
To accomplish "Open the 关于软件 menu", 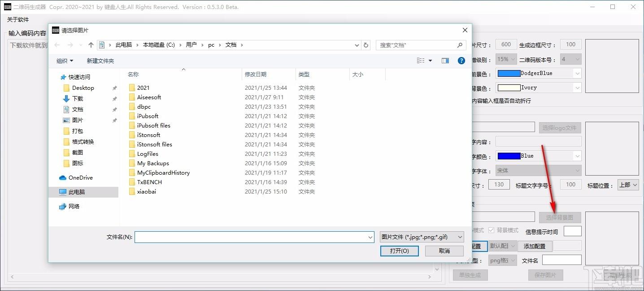I will (x=18, y=20).
